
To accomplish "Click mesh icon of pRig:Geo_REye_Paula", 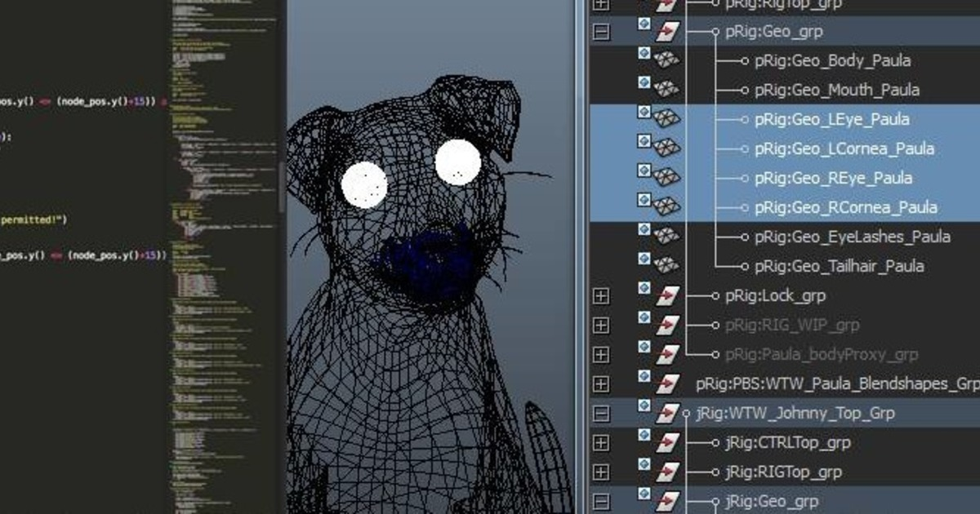I will (x=668, y=178).
